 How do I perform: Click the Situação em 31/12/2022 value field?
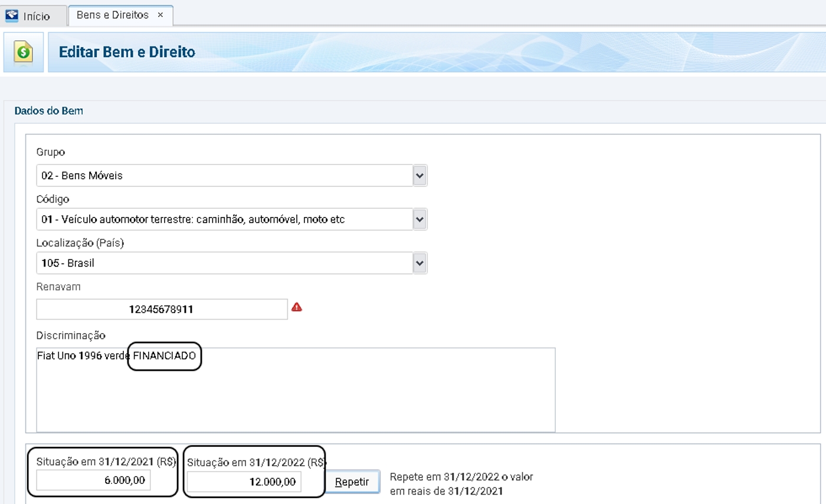pyautogui.click(x=244, y=482)
